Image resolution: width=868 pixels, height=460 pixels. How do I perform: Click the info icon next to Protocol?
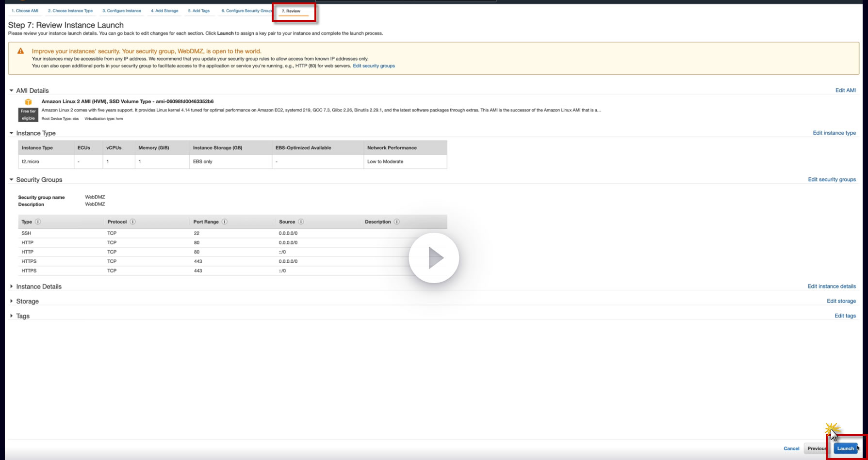tap(132, 222)
